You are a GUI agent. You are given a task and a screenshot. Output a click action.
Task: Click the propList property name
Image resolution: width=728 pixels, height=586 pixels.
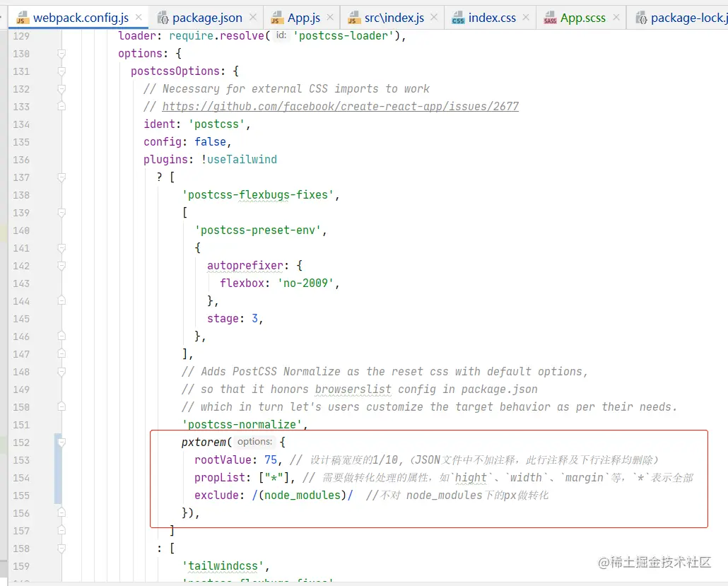220,477
